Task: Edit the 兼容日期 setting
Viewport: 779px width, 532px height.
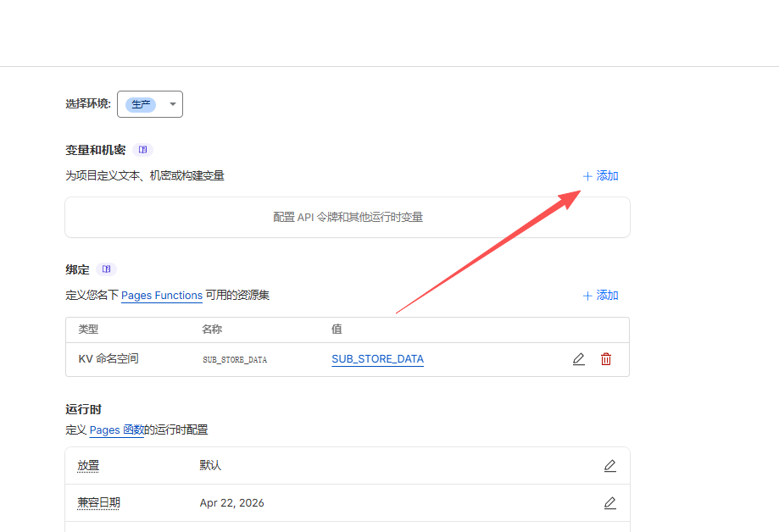Action: 610,503
